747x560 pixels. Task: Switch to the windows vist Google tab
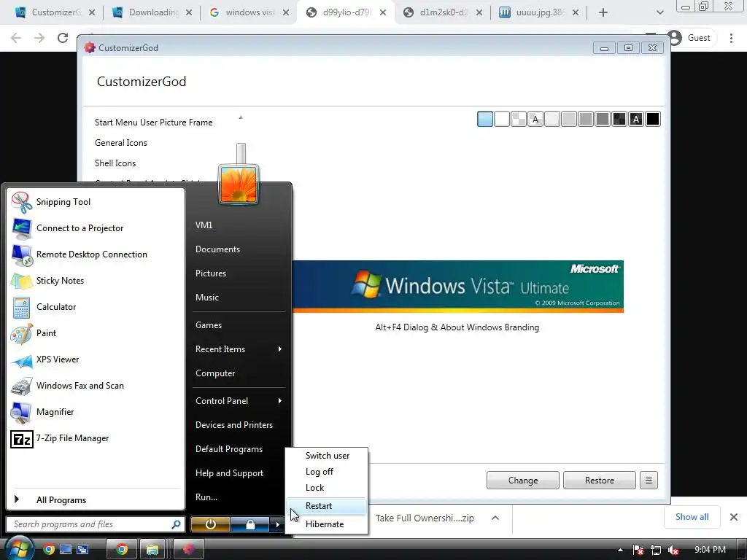click(249, 12)
